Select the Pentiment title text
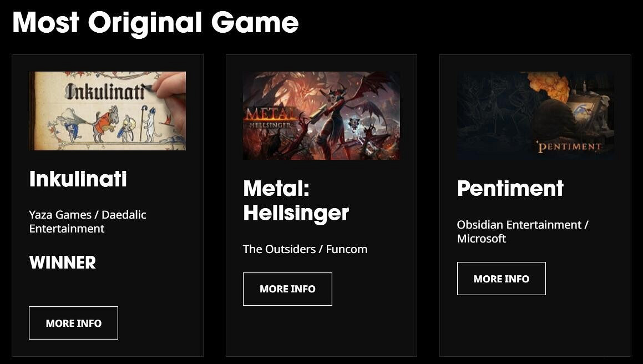Image resolution: width=643 pixels, height=364 pixels. point(510,189)
